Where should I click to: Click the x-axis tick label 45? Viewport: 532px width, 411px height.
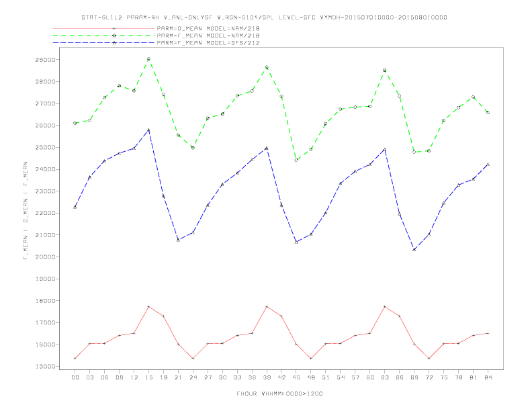click(296, 377)
